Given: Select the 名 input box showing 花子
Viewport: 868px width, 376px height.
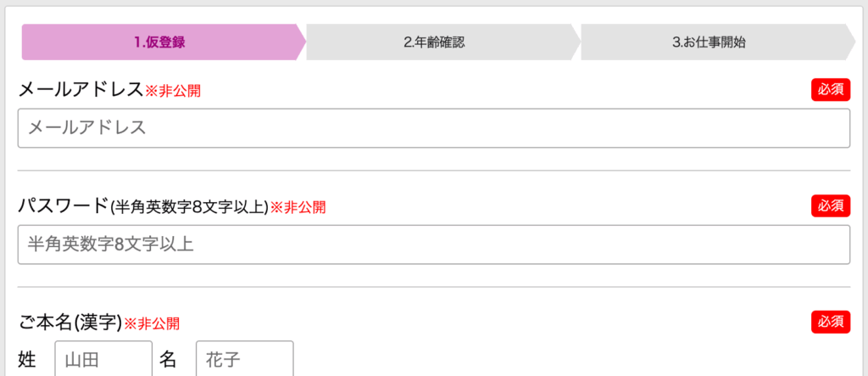Looking at the screenshot, I should click(x=244, y=359).
